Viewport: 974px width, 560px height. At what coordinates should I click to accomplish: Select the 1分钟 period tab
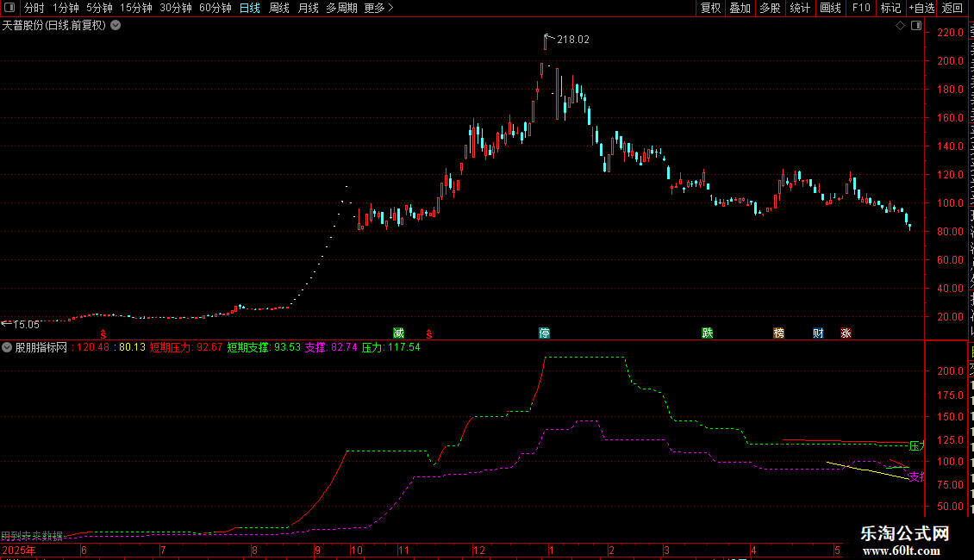pyautogui.click(x=66, y=8)
